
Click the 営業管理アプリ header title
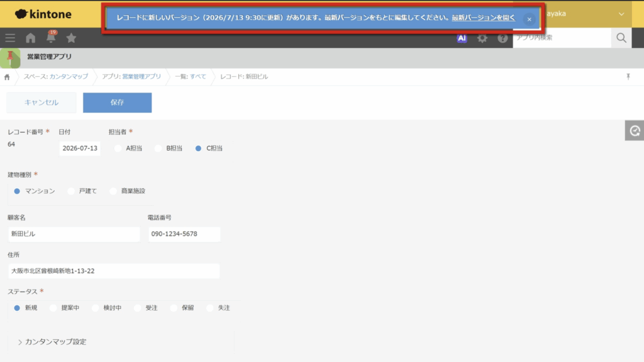[x=49, y=57]
